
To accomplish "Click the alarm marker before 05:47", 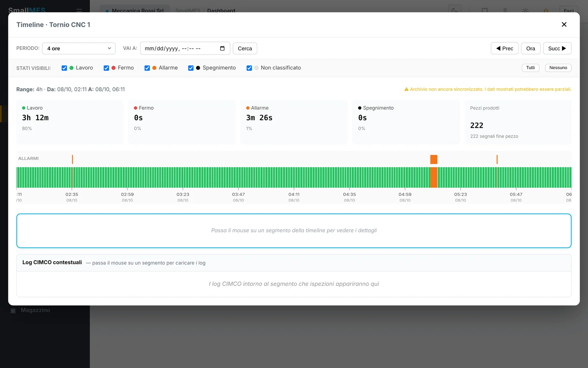I will pyautogui.click(x=497, y=159).
